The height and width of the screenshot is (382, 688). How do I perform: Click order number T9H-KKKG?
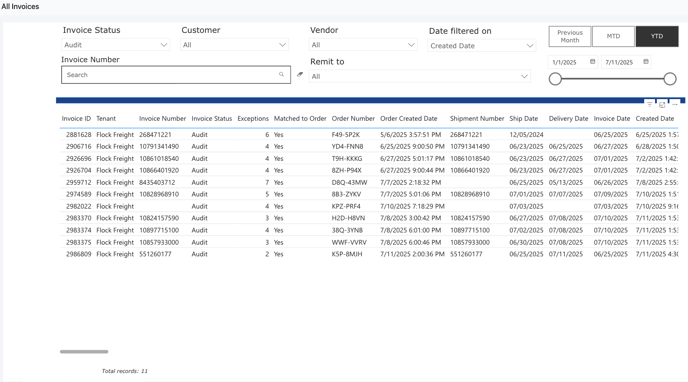click(347, 158)
